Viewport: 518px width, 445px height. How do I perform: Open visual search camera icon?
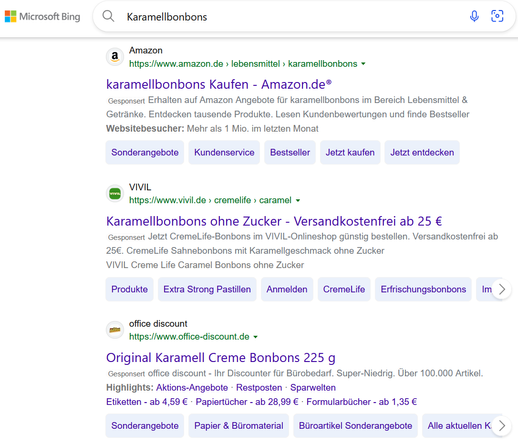(497, 16)
